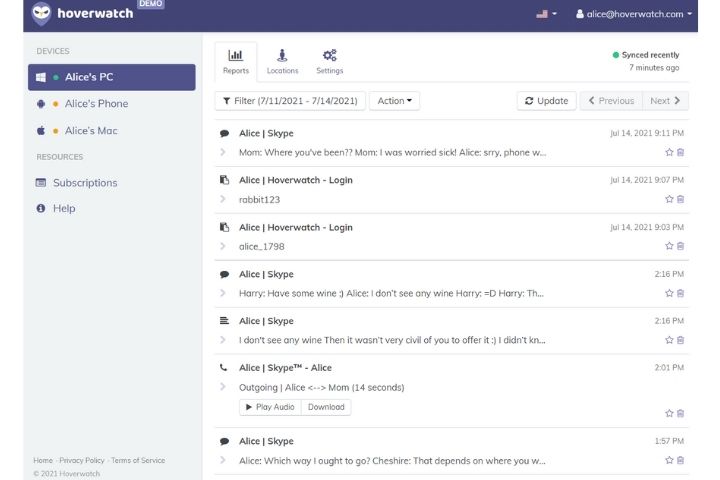Delete the "I don't see any wine" keystroke entry
Image resolution: width=720 pixels, height=480 pixels.
tap(681, 340)
